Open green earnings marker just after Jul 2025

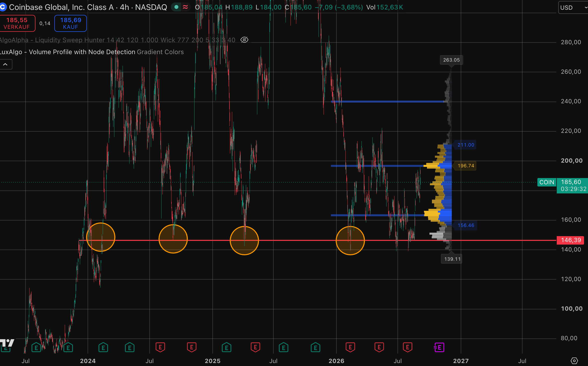pyautogui.click(x=283, y=347)
